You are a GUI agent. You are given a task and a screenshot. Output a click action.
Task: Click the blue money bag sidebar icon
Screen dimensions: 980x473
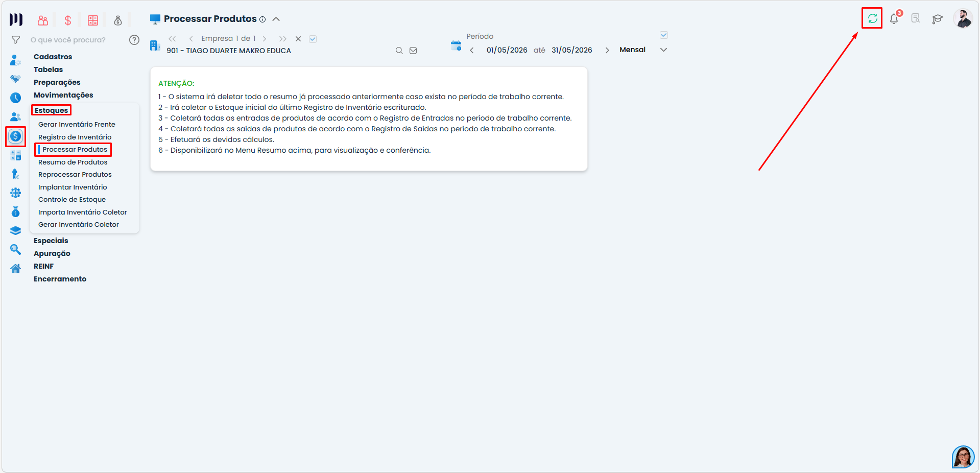tap(16, 212)
